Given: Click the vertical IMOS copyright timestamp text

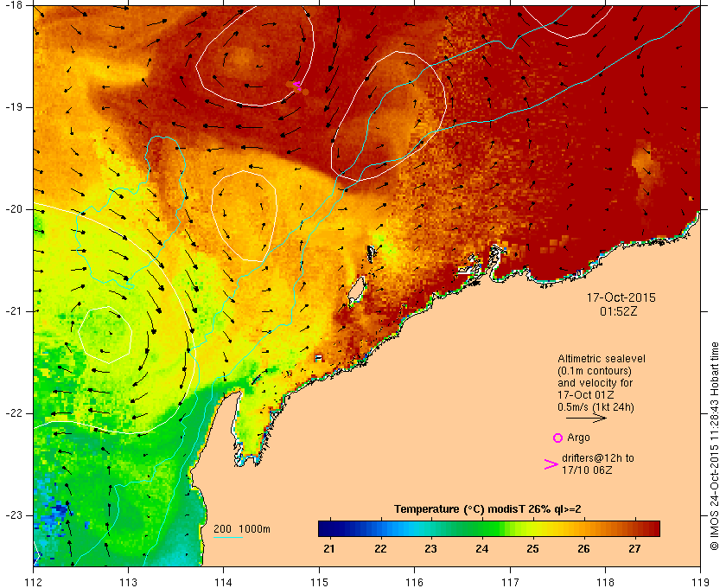Looking at the screenshot, I should [715, 446].
